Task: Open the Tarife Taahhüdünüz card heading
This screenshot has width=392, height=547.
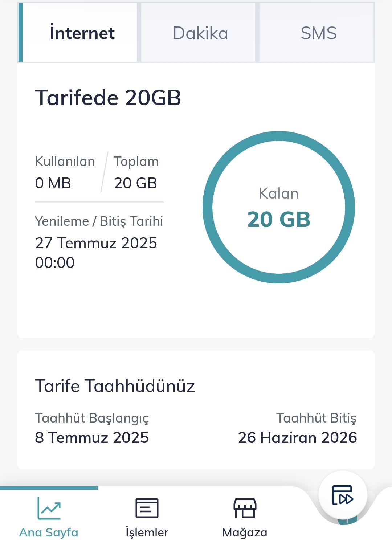Action: coord(115,386)
